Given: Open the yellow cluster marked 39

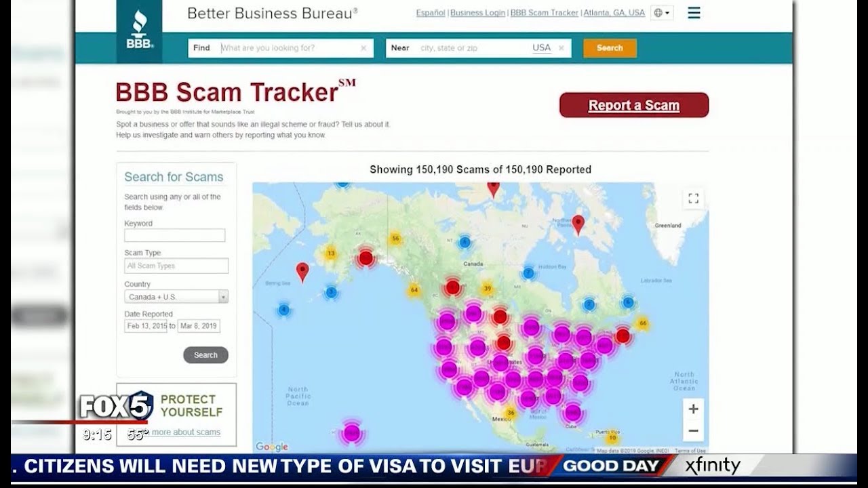Looking at the screenshot, I should pos(487,289).
